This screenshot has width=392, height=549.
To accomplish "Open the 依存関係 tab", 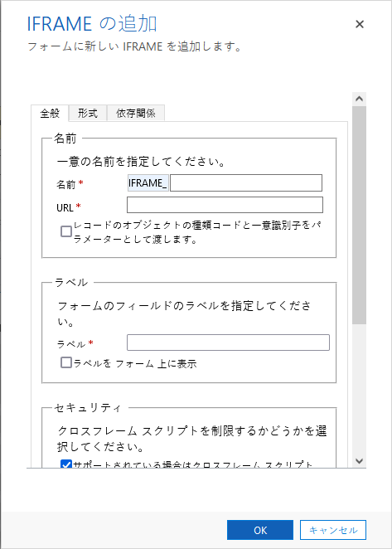I will (x=135, y=114).
